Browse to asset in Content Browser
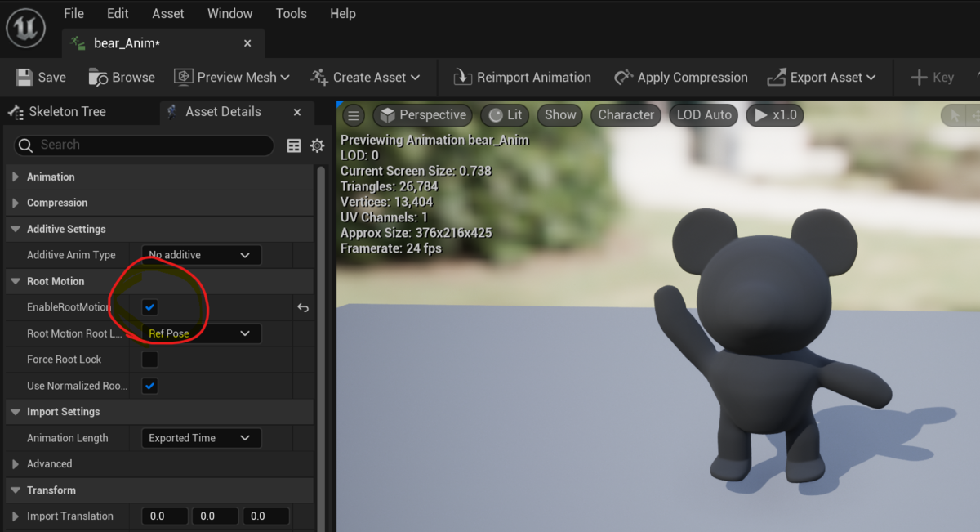The image size is (980, 532). pos(122,77)
